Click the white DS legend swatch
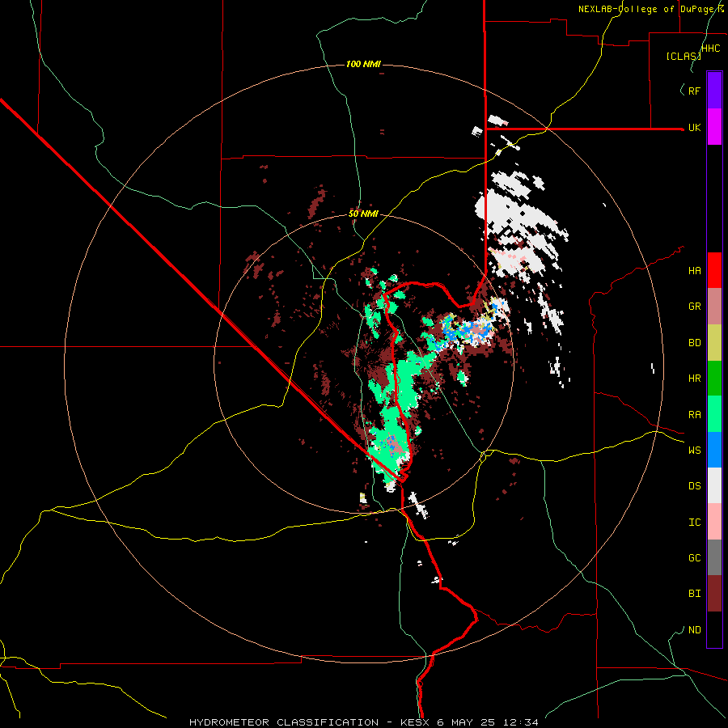The image size is (728, 728). tap(714, 485)
